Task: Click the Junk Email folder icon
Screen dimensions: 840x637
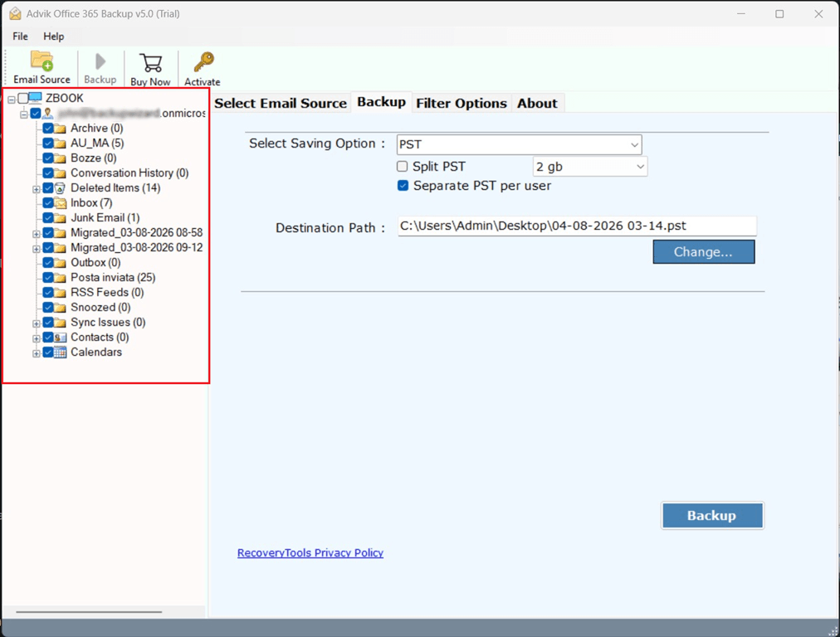Action: (60, 218)
